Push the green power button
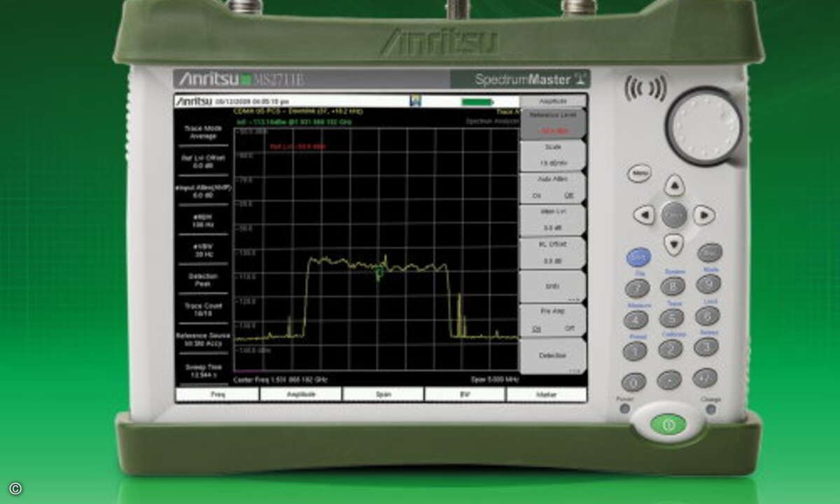Viewport: 840px width, 504px height. click(668, 424)
